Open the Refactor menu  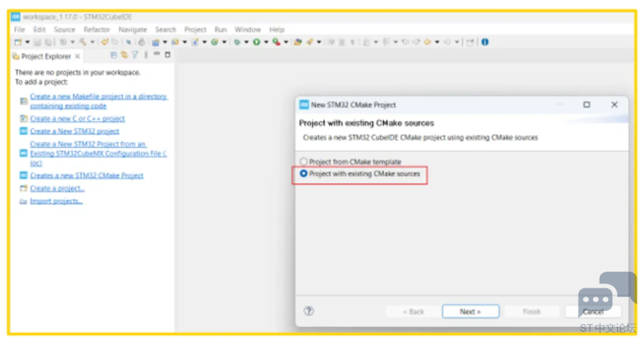click(97, 29)
